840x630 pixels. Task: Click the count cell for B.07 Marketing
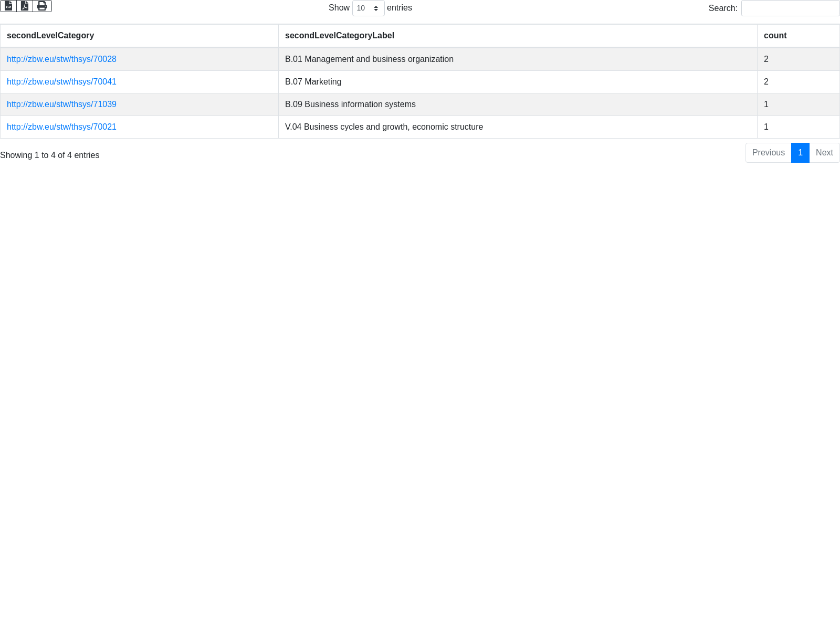click(766, 82)
